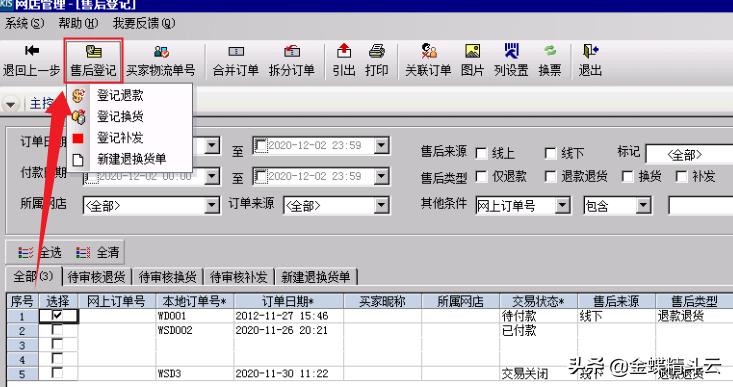Toggle the 线下 source checkbox
This screenshot has height=387, width=733.
(x=551, y=153)
